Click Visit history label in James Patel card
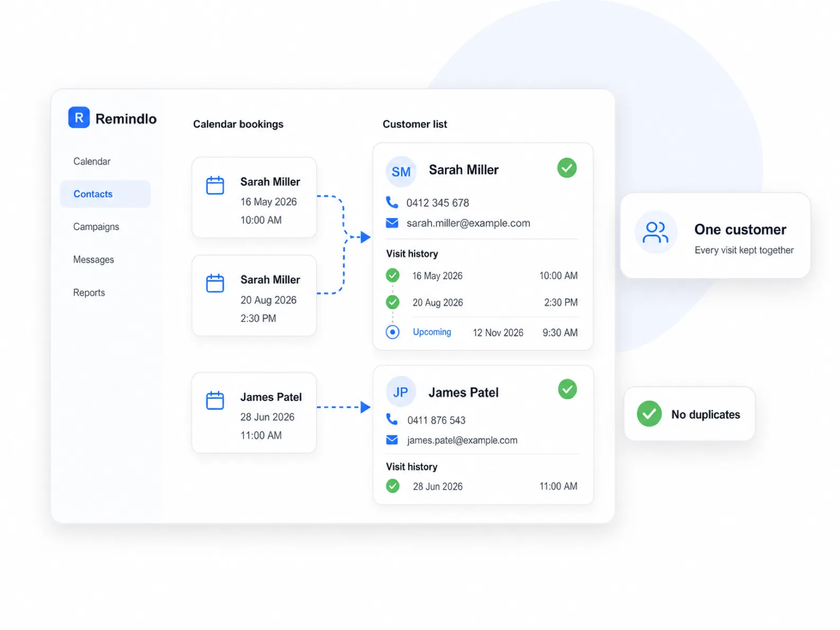The width and height of the screenshot is (840, 630). [x=412, y=466]
